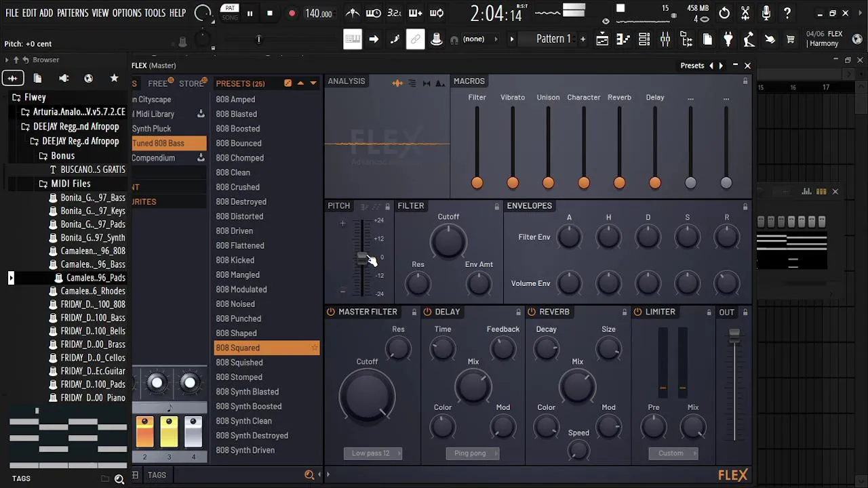Click the FLEX search magnifier icon

pyautogui.click(x=309, y=475)
